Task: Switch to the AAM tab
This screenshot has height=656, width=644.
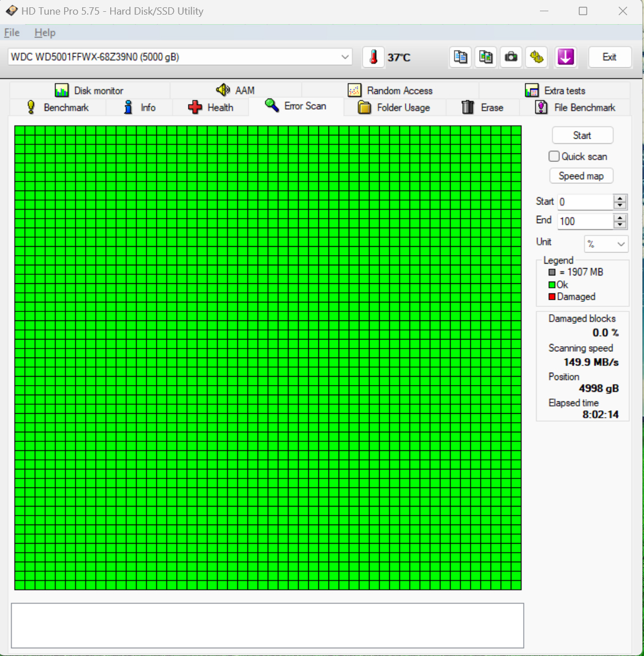Action: pyautogui.click(x=236, y=91)
